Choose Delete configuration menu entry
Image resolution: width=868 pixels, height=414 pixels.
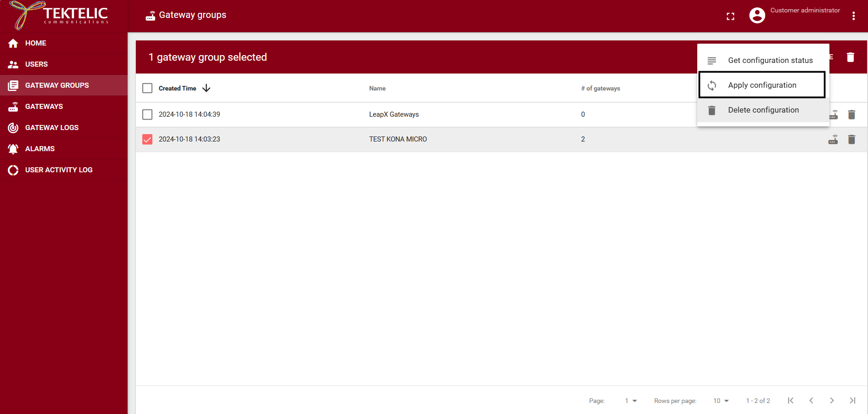[763, 110]
